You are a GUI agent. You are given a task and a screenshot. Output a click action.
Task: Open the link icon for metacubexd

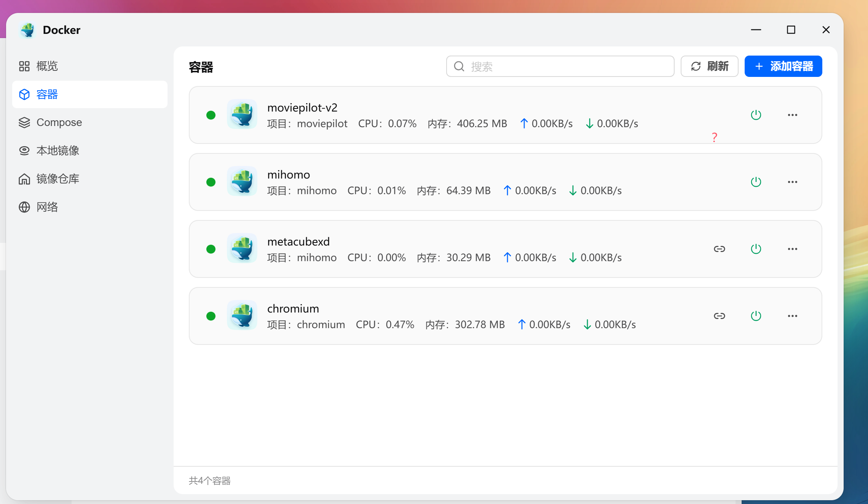719,249
